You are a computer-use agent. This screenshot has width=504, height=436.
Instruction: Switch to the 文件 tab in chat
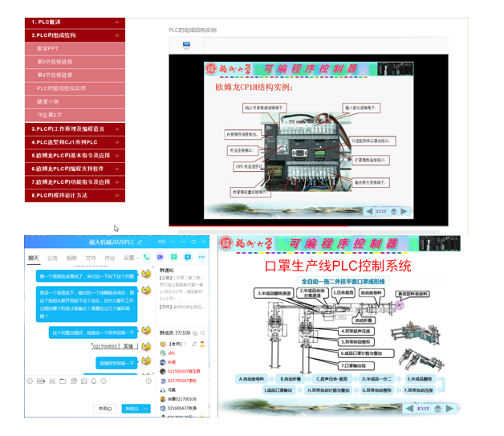pos(91,258)
